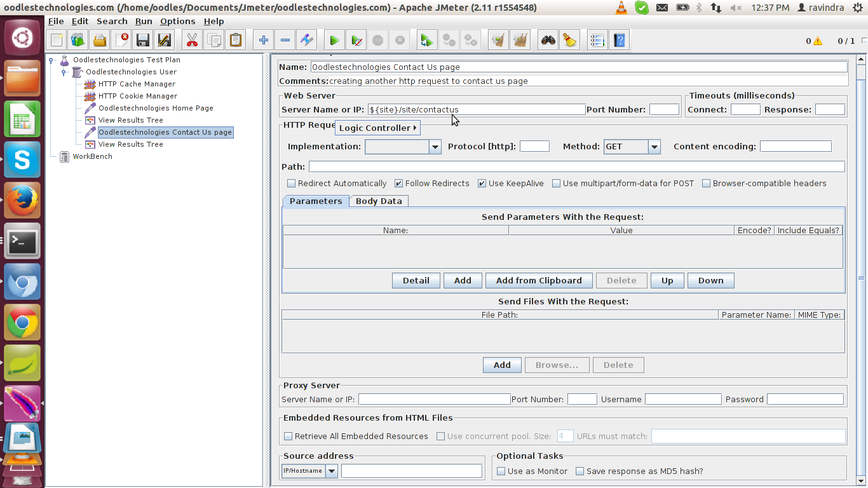Open the IP/Hostname source address dropdown

coord(332,471)
